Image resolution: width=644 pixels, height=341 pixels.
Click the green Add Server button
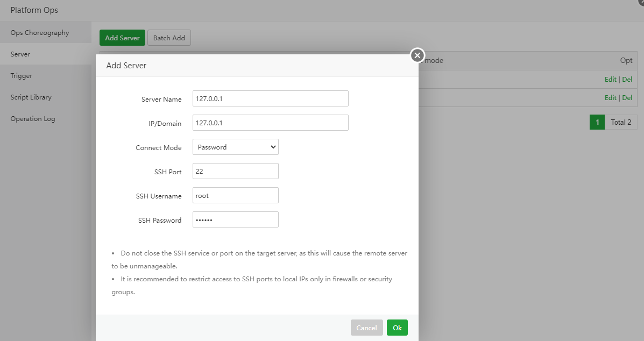pos(122,38)
